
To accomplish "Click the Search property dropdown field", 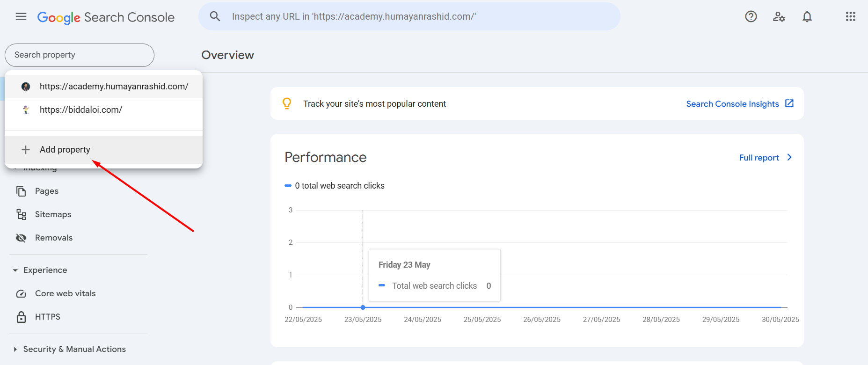I will [x=80, y=55].
